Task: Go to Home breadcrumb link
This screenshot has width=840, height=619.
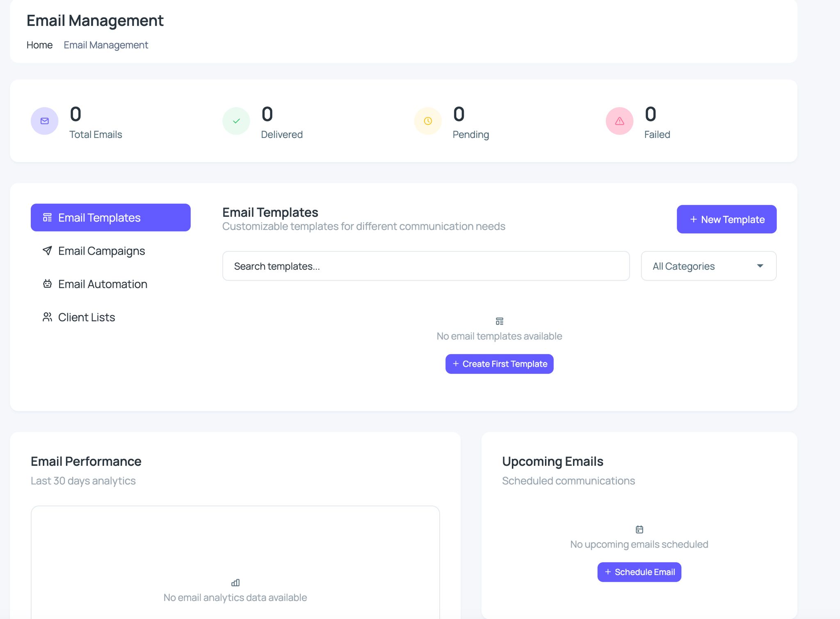Action: (x=39, y=45)
